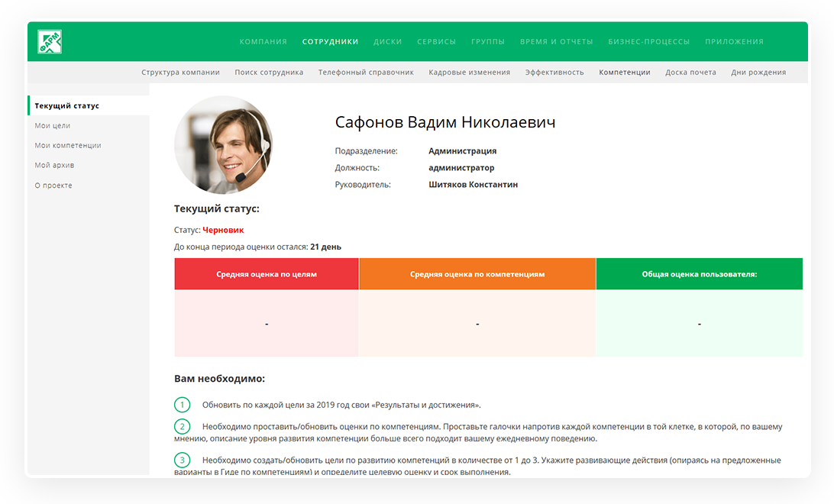Switch to Эффективность tab
This screenshot has height=504, width=834.
pos(554,73)
